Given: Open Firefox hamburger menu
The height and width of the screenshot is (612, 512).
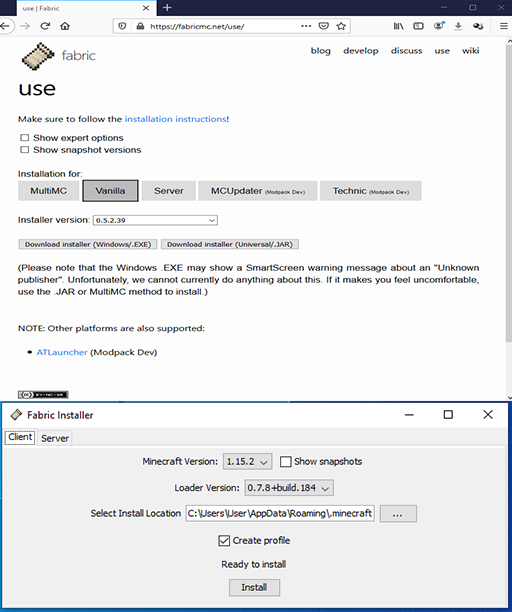Looking at the screenshot, I should 503,26.
